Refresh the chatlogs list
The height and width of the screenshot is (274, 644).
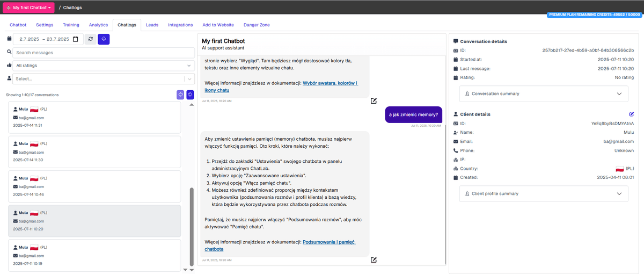(91, 39)
